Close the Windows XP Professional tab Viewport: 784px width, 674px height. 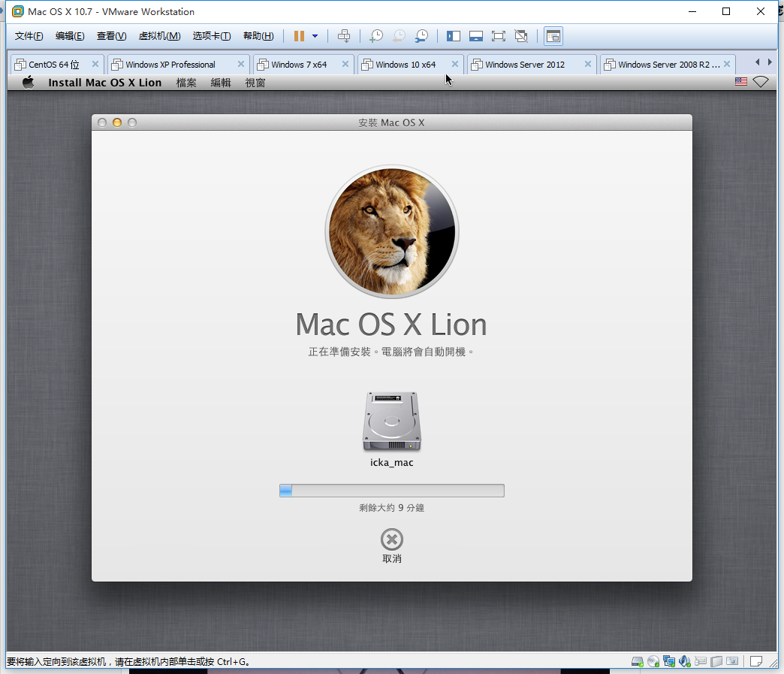(241, 64)
